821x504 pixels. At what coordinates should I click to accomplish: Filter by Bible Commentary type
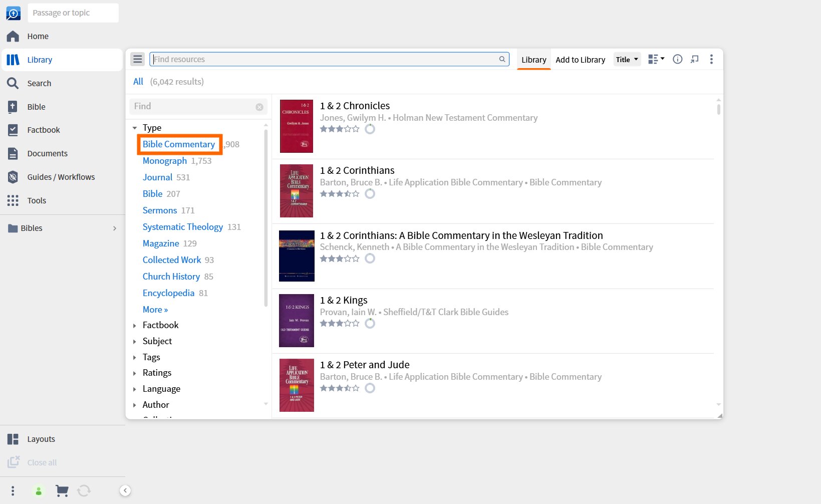coord(179,144)
